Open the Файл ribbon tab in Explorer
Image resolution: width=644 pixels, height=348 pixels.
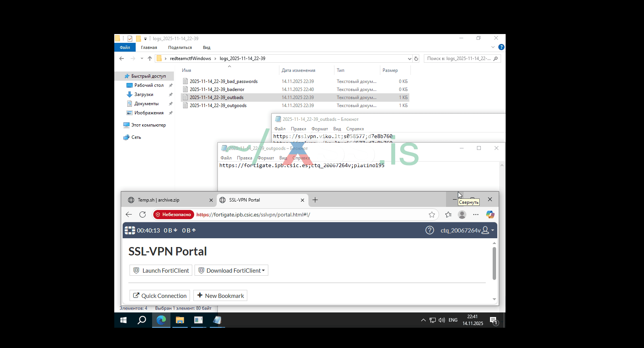pyautogui.click(x=125, y=47)
